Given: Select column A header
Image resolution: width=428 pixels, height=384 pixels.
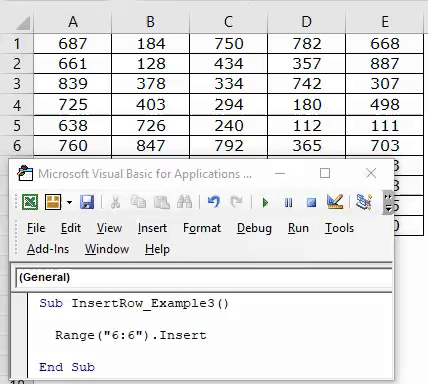Looking at the screenshot, I should coord(73,22).
